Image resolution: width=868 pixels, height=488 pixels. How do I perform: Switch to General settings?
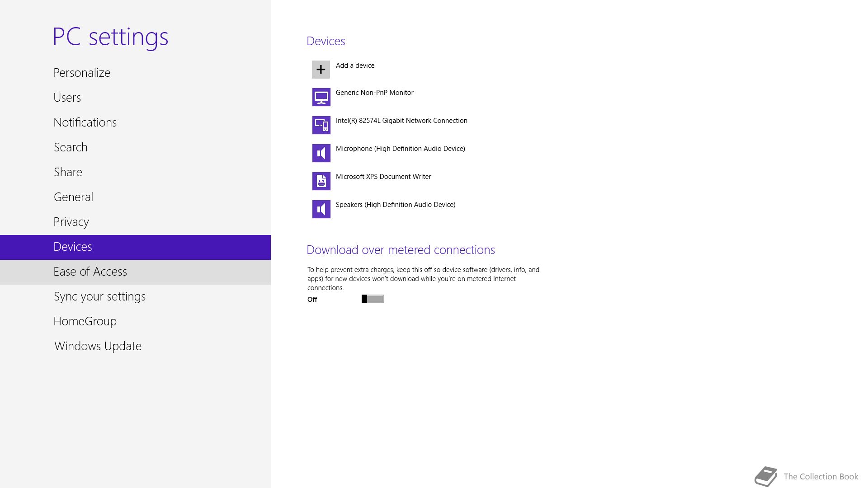click(x=73, y=197)
